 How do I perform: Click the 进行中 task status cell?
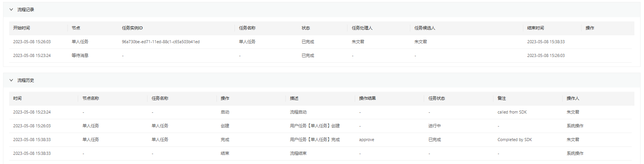(434, 126)
